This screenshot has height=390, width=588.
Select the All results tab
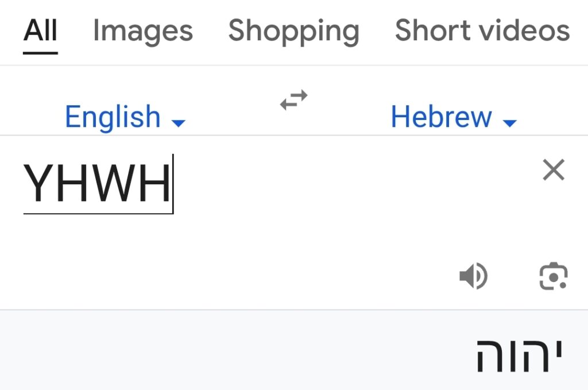point(40,30)
